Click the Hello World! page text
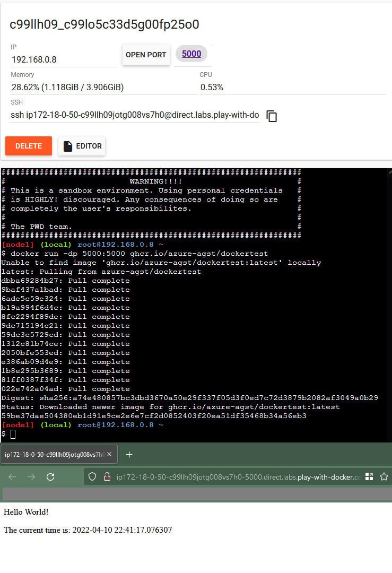Image resolution: width=392 pixels, height=573 pixels. tap(26, 512)
